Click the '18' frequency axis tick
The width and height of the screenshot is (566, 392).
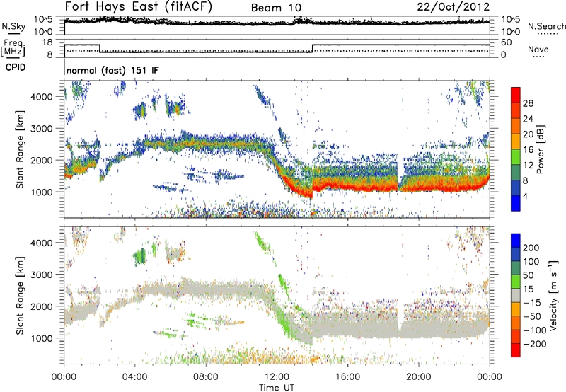47,42
